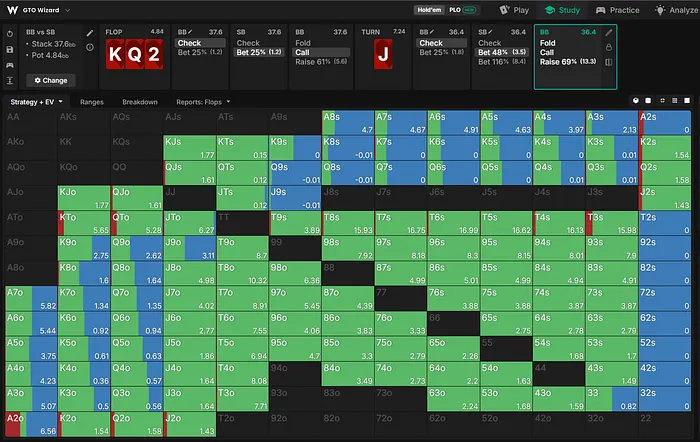700x442 pixels.
Task: Open the GTO Wizard chevron menu
Action: (67, 10)
